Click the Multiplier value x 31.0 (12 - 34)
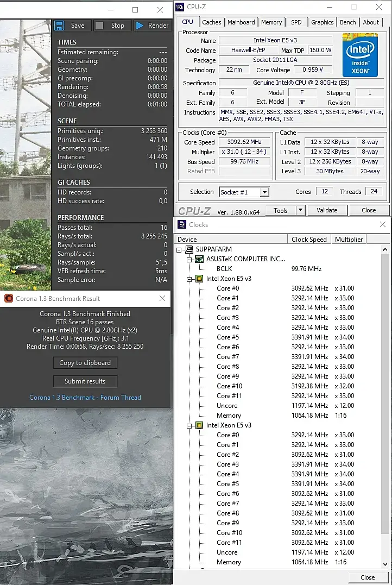The image size is (392, 585). pos(245,152)
